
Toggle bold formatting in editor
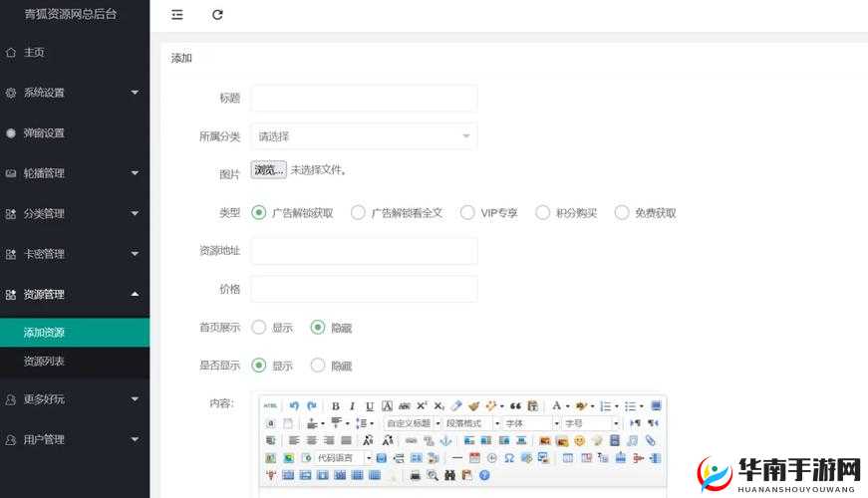pyautogui.click(x=336, y=406)
